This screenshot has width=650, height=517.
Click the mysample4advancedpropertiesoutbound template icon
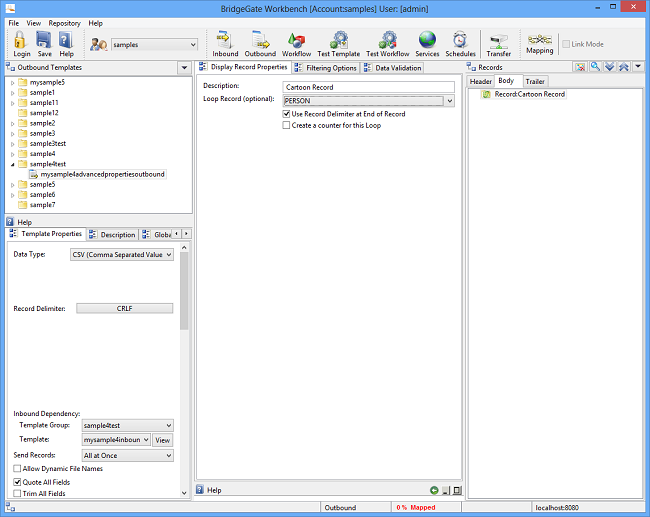34,175
